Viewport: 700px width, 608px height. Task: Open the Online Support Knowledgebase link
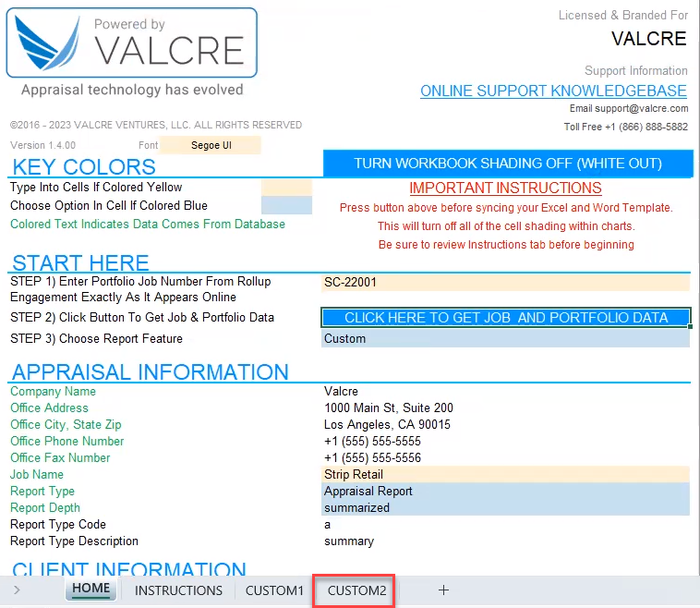(553, 91)
